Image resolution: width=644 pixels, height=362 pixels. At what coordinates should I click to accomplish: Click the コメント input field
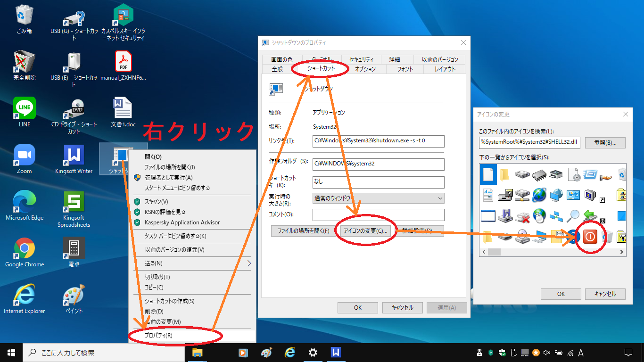pos(378,214)
